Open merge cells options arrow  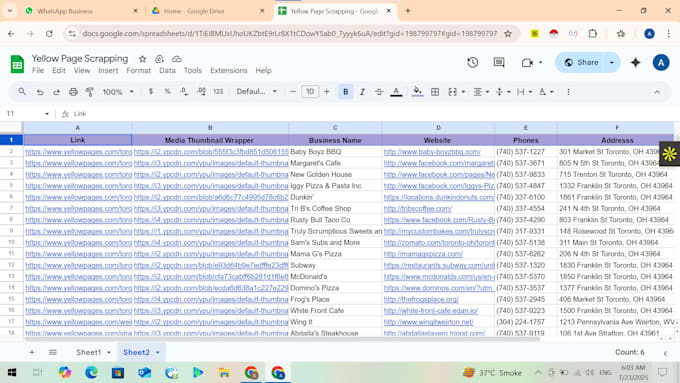point(464,92)
